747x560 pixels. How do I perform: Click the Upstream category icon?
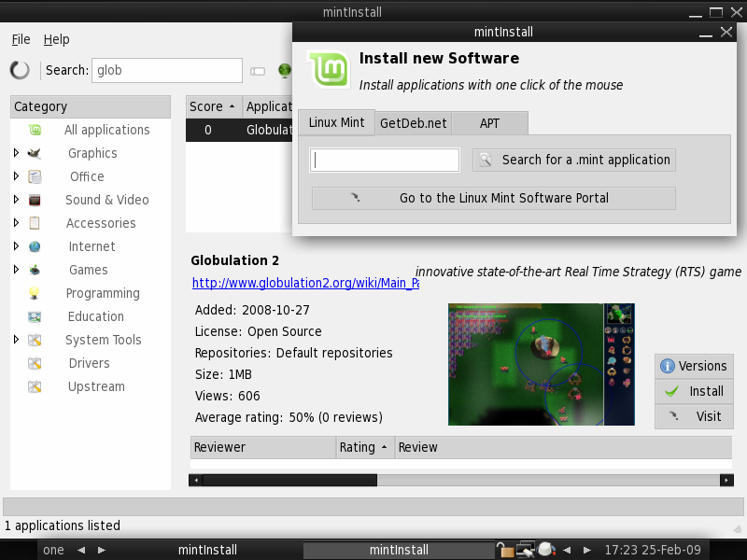[35, 386]
